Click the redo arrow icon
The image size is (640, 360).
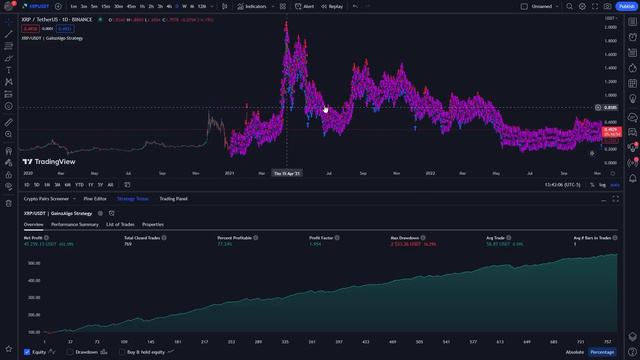(x=368, y=7)
